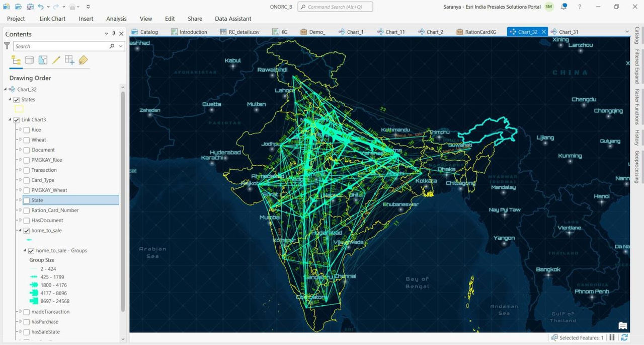Image resolution: width=644 pixels, height=345 pixels.
Task: Select List By Snapping icon
Action: click(69, 60)
